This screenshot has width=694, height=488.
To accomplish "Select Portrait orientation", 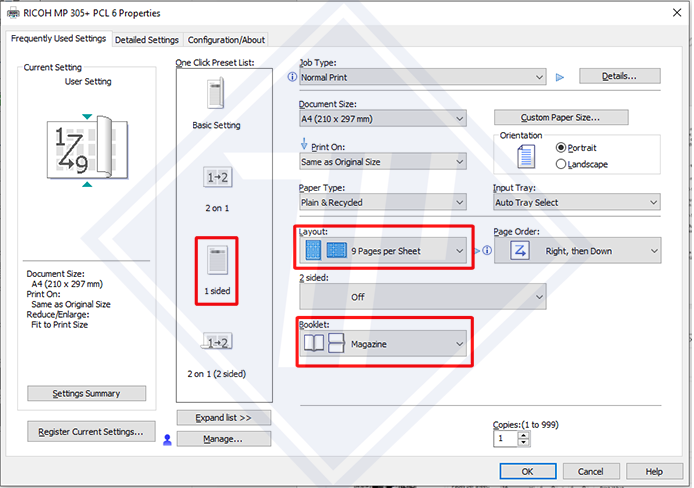I will [560, 148].
